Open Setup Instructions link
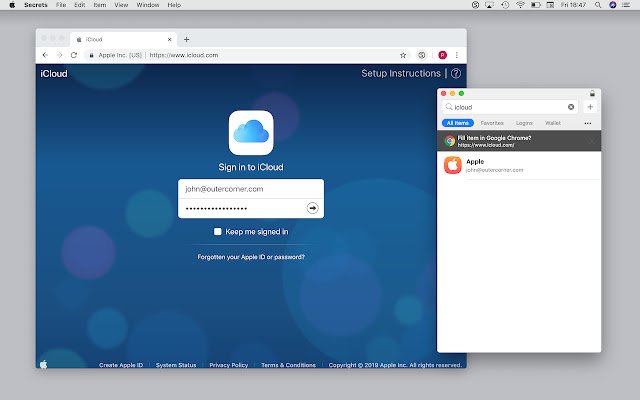The width and height of the screenshot is (640, 400). pos(401,73)
